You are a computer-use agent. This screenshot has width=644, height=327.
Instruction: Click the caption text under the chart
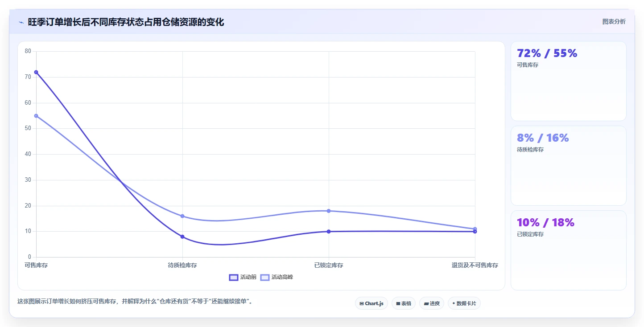pos(136,302)
